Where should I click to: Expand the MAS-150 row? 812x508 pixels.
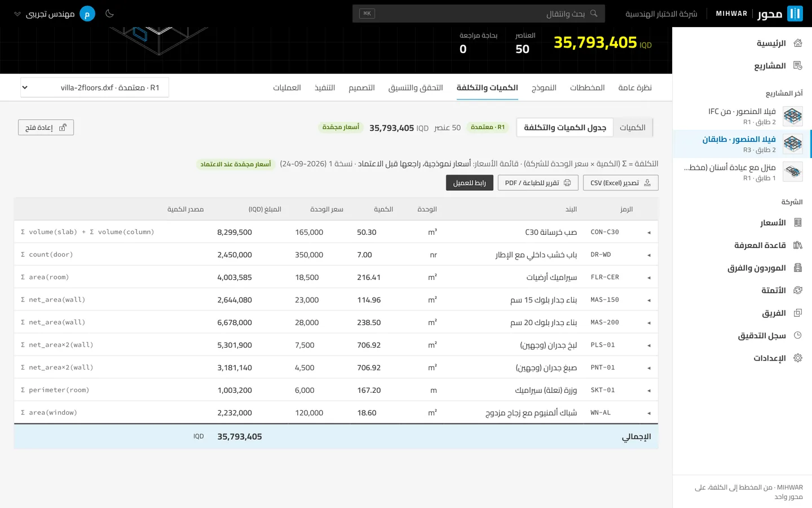click(649, 300)
